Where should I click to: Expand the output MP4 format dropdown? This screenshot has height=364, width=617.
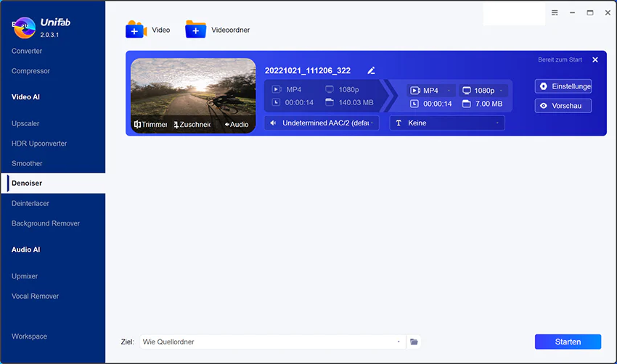[x=431, y=91]
